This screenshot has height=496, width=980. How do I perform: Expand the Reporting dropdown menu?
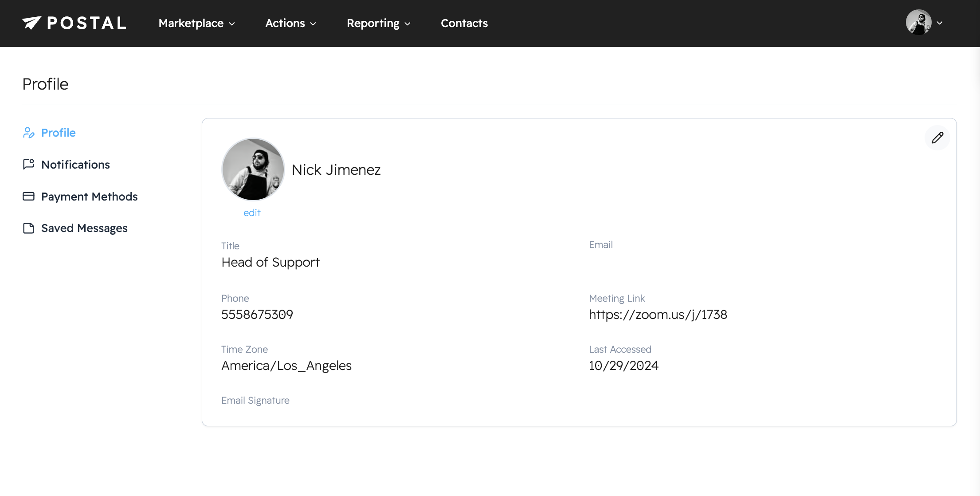tap(378, 23)
